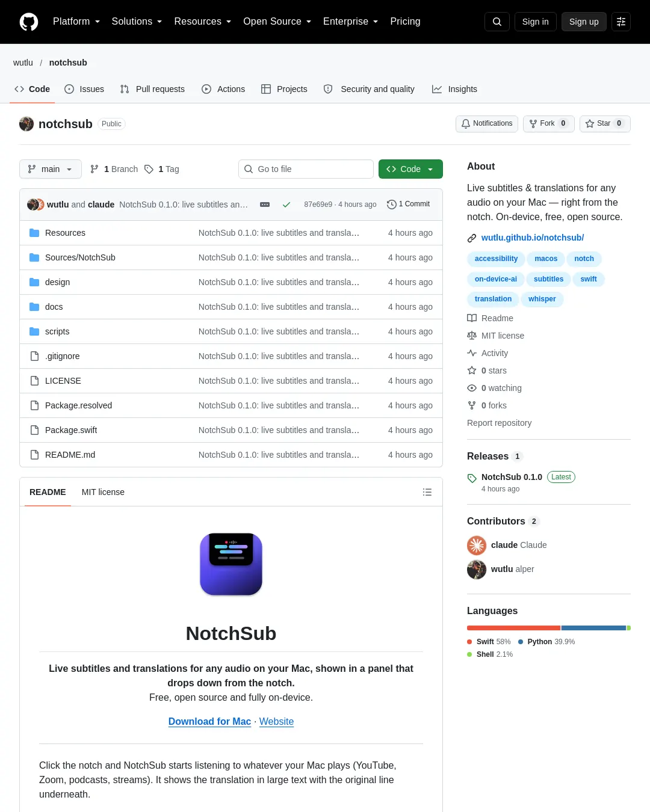Switch to the MIT license README tab
The image size is (650, 812).
[103, 492]
